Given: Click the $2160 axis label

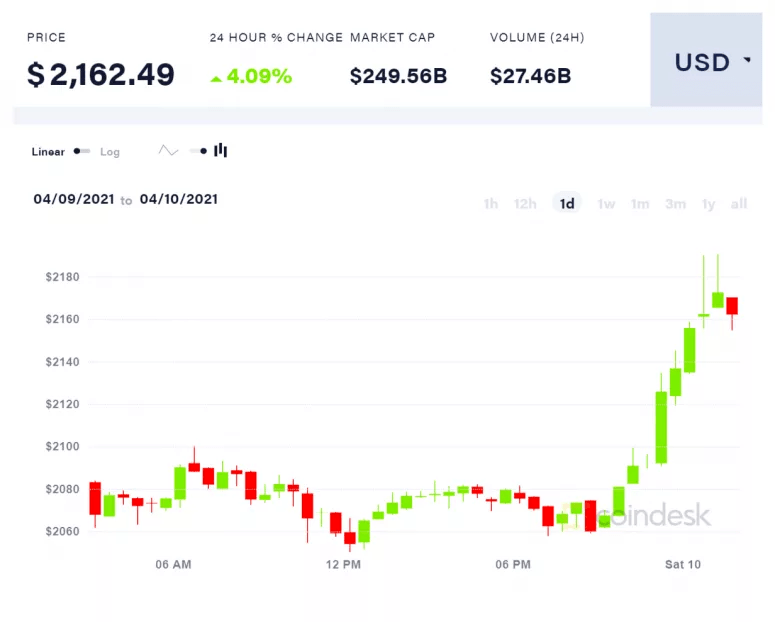Looking at the screenshot, I should coord(62,319).
